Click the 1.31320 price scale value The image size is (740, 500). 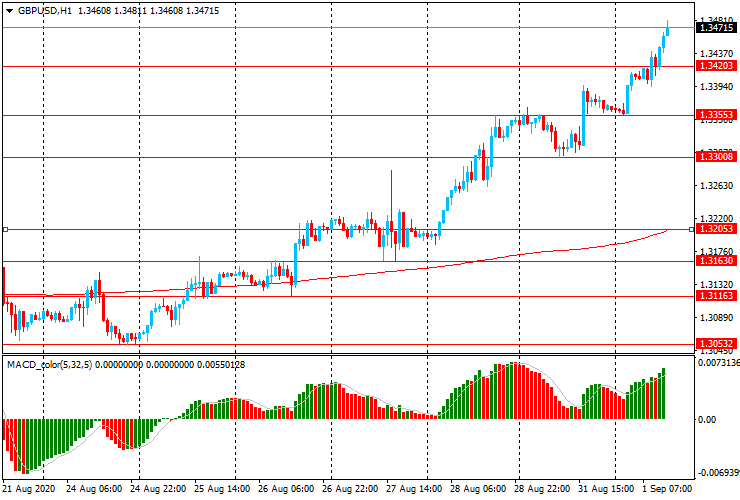tap(717, 284)
